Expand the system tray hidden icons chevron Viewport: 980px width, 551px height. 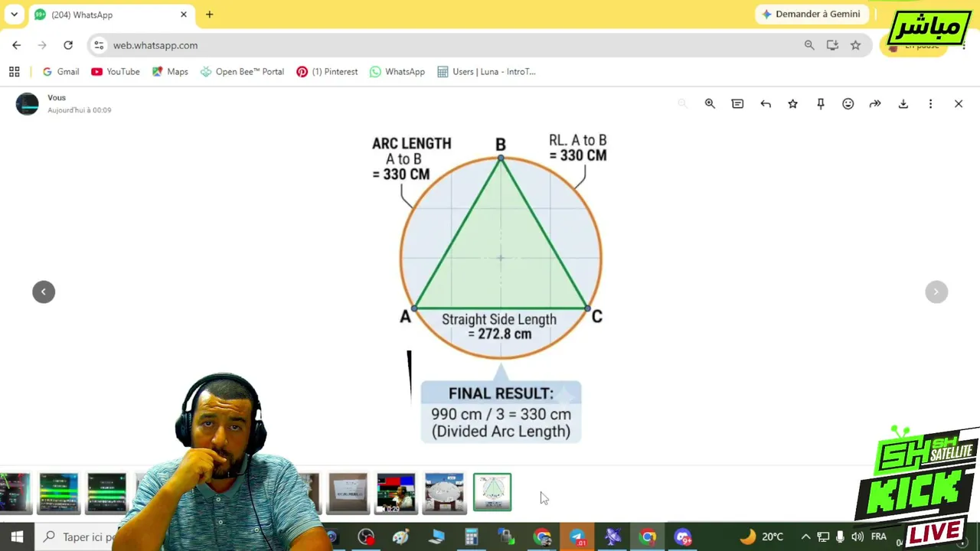click(x=805, y=537)
